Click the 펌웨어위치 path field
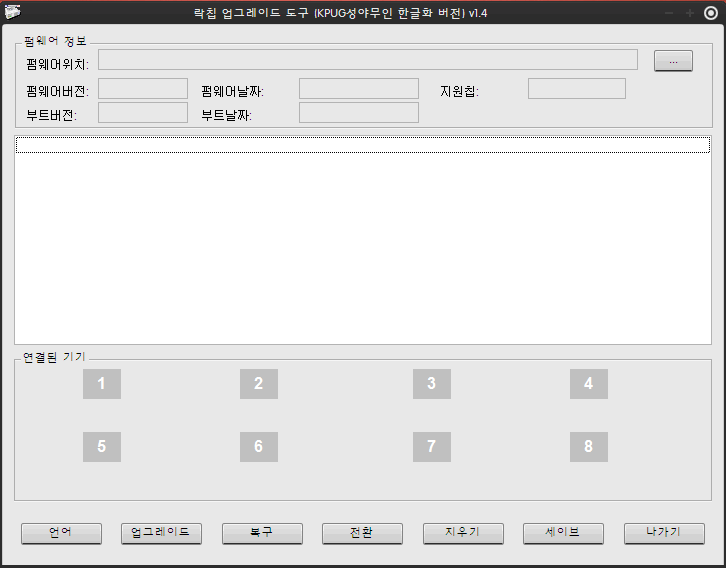Image resolution: width=726 pixels, height=568 pixels. 368,60
